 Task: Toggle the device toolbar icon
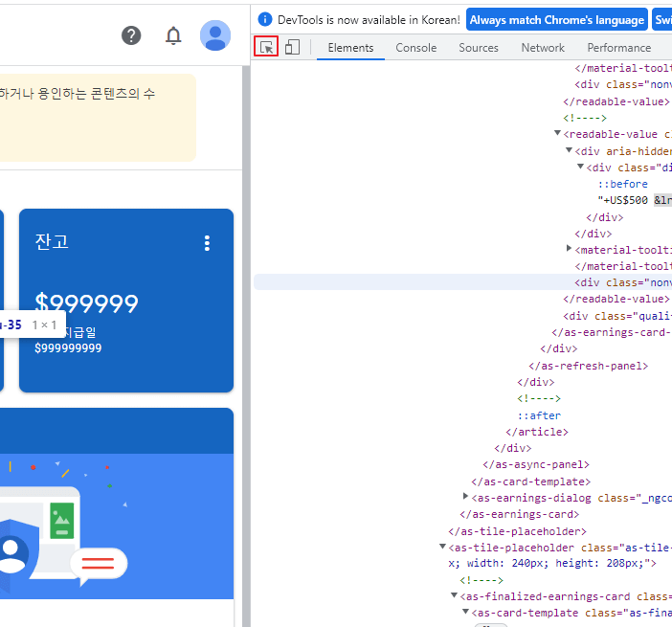coord(292,47)
